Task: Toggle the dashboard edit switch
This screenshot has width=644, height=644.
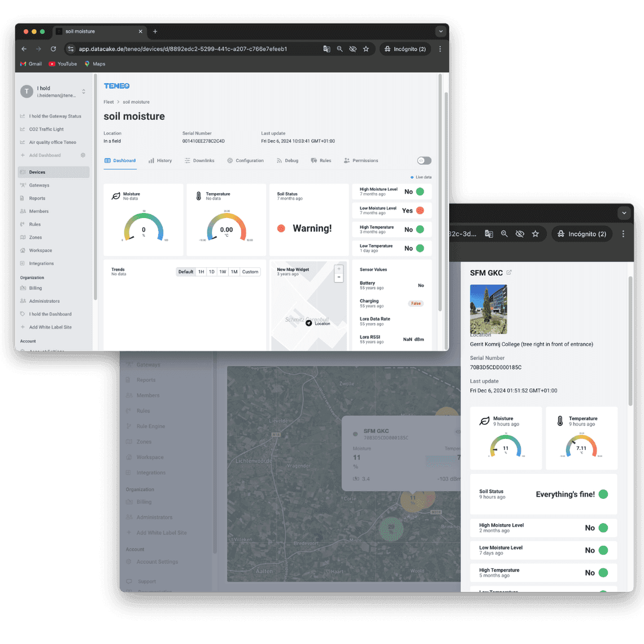Action: click(424, 160)
